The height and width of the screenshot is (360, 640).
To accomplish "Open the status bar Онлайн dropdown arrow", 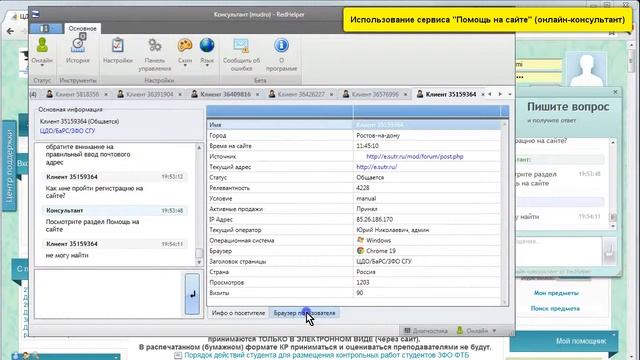I will [494, 331].
